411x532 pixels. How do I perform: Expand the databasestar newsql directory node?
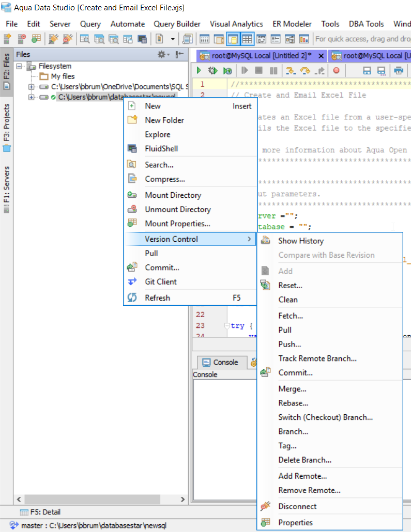[x=31, y=97]
